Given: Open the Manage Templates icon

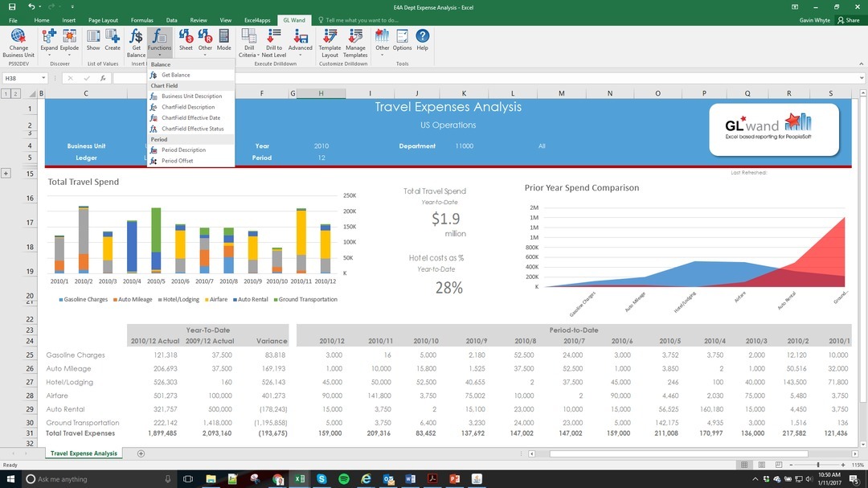Looking at the screenshot, I should click(x=357, y=42).
